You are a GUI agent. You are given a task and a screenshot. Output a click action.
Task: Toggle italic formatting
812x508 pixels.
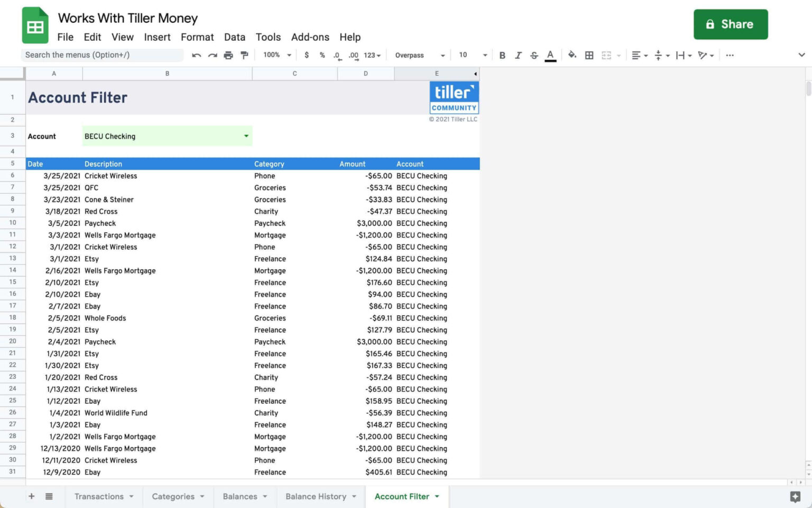tap(518, 55)
